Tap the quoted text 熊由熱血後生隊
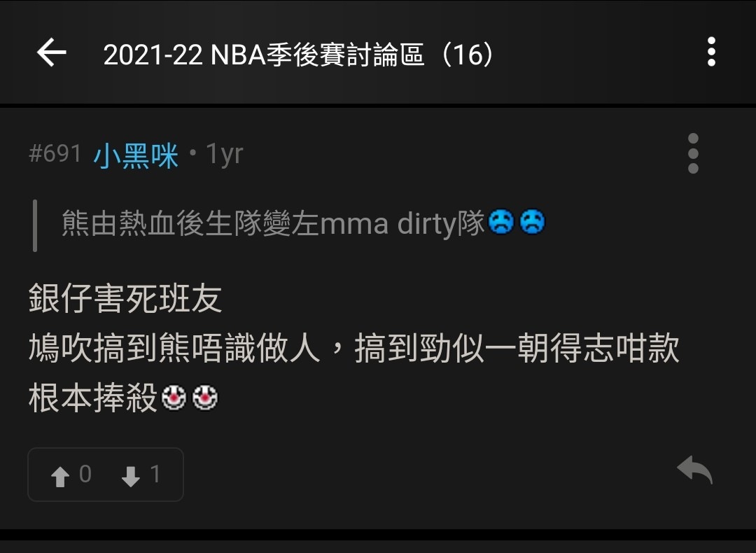The width and height of the screenshot is (756, 553). coord(162,224)
